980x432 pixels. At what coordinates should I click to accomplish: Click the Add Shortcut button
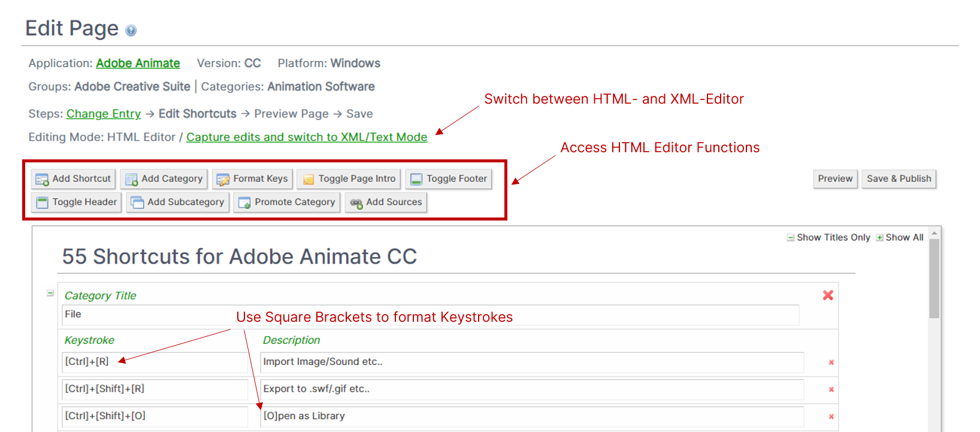click(x=73, y=179)
